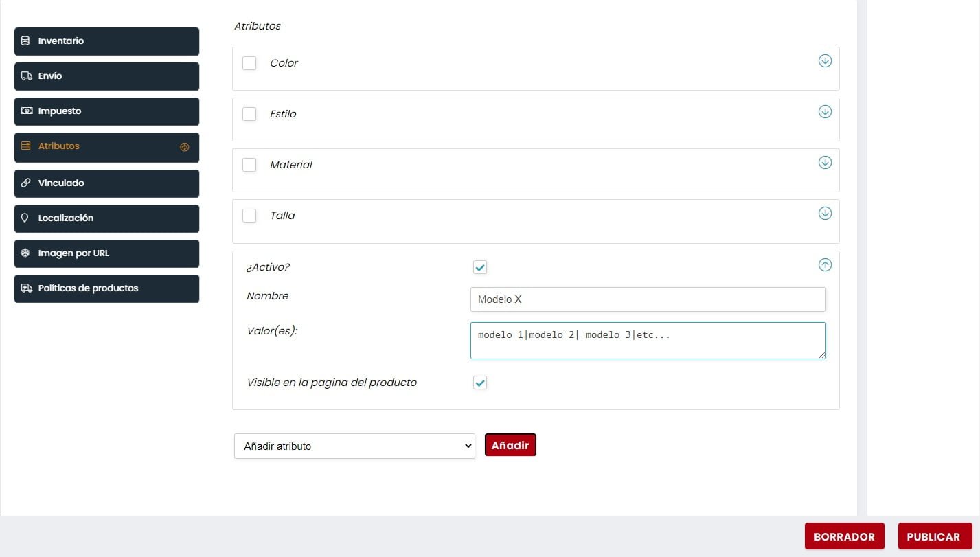980x557 pixels.
Task: Switch to the Inventario tab
Action: 106,41
